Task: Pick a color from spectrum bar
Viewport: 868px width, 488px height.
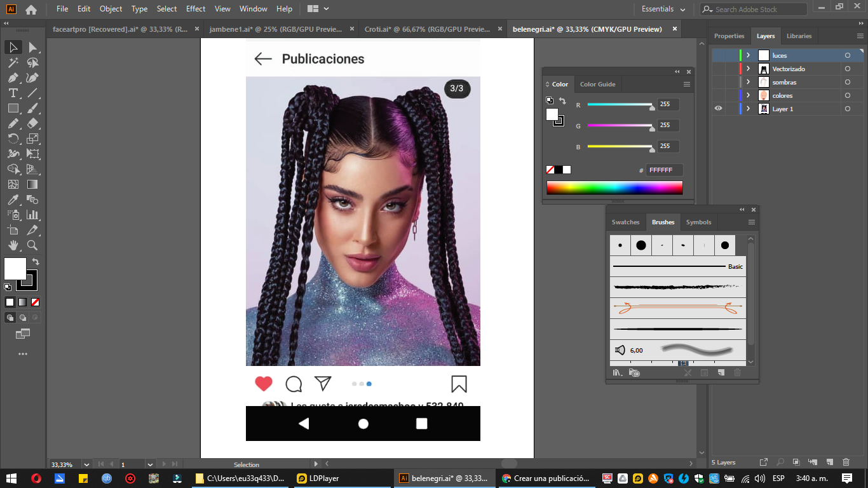Action: (x=614, y=188)
